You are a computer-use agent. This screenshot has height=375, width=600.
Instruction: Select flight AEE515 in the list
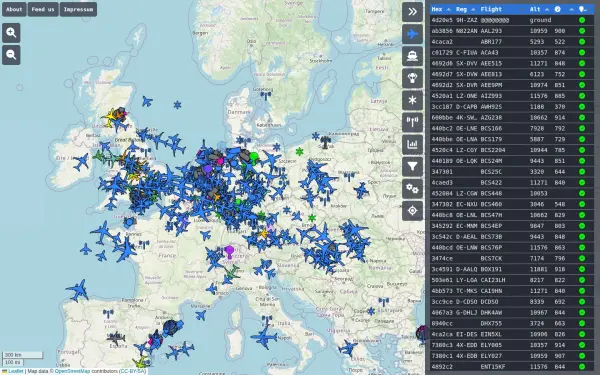[512, 64]
